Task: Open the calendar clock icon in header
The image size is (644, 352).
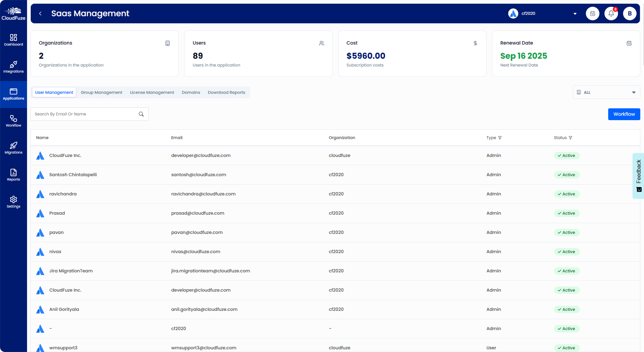Action: pyautogui.click(x=592, y=13)
